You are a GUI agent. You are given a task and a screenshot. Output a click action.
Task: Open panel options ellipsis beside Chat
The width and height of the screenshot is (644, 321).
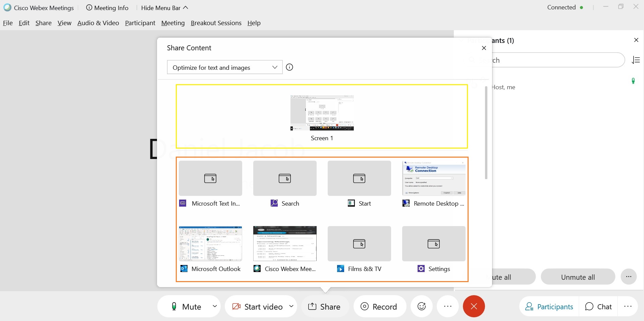[628, 306]
